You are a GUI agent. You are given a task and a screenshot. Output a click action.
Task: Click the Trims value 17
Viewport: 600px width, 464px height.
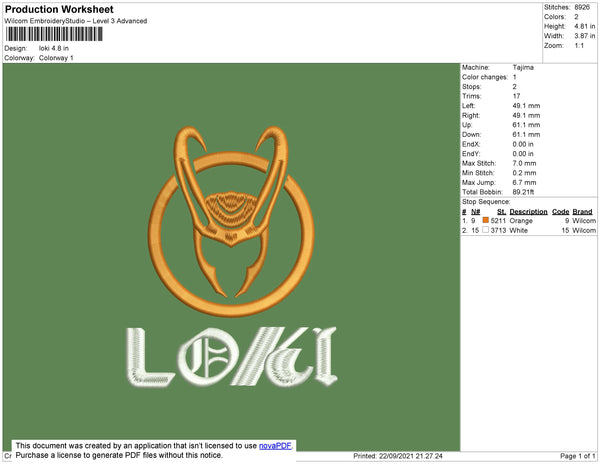(x=516, y=96)
